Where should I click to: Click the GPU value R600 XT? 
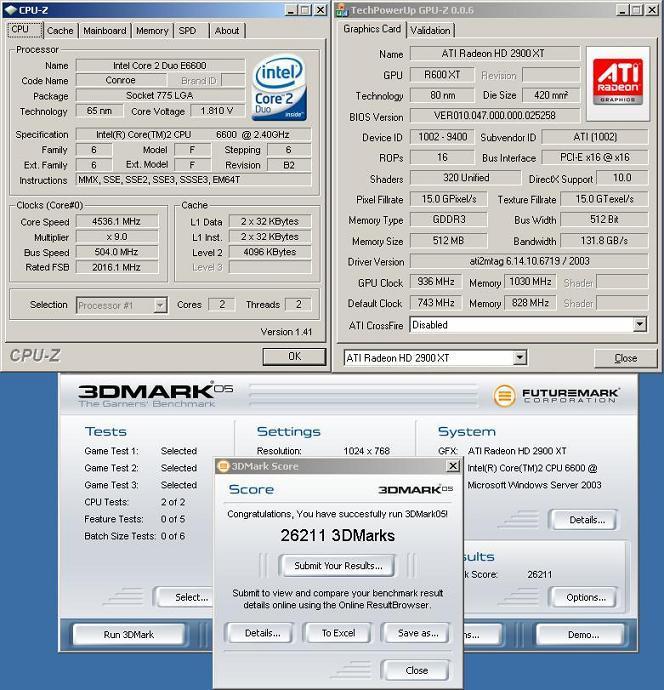(442, 75)
